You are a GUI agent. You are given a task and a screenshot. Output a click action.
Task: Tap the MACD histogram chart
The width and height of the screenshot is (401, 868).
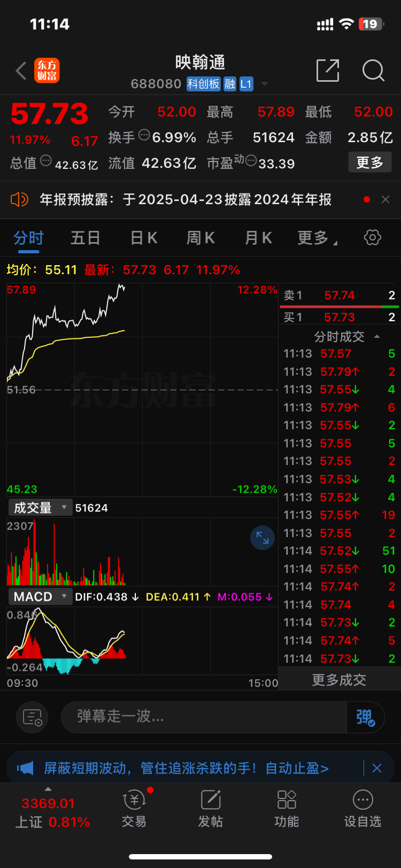(142, 640)
